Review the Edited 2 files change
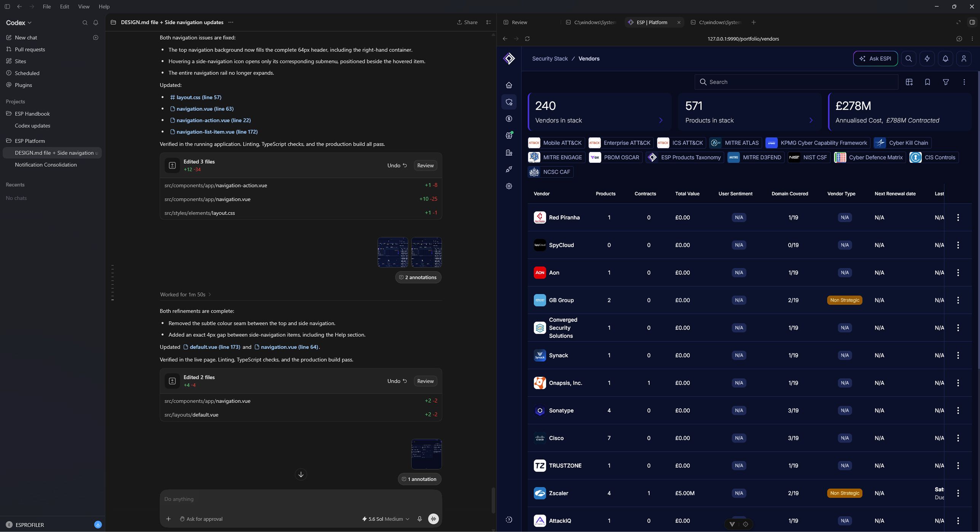The width and height of the screenshot is (980, 532). [x=425, y=381]
